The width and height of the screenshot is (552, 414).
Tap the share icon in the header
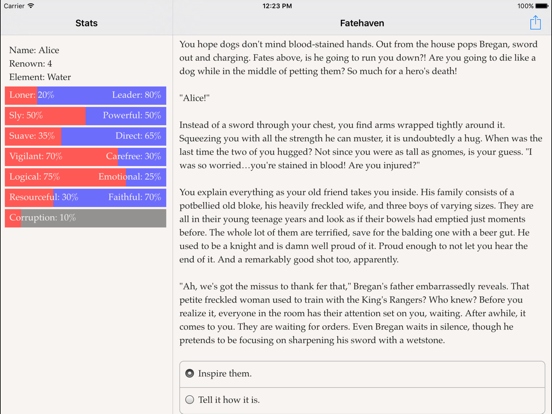(535, 23)
